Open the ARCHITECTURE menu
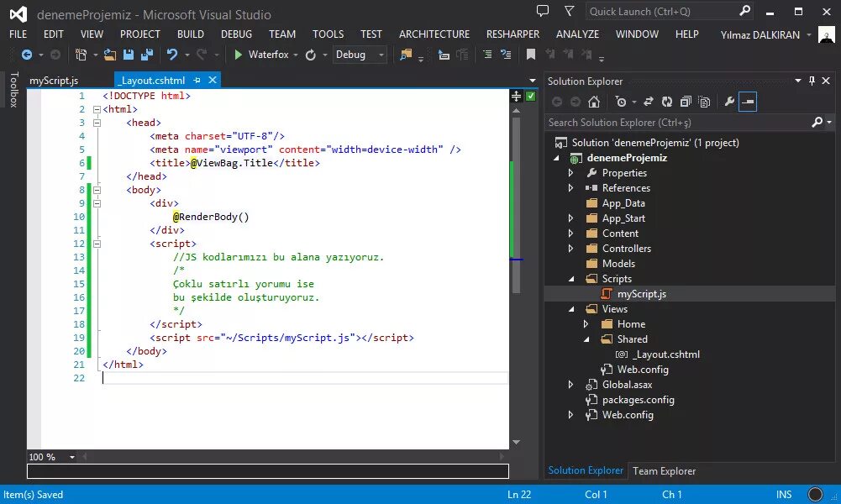Viewport: 841px width, 504px height. 434,34
